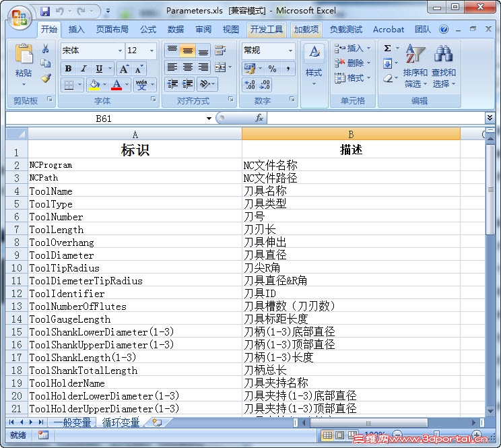
Task: Decrease decimal places
Action: coord(265,84)
